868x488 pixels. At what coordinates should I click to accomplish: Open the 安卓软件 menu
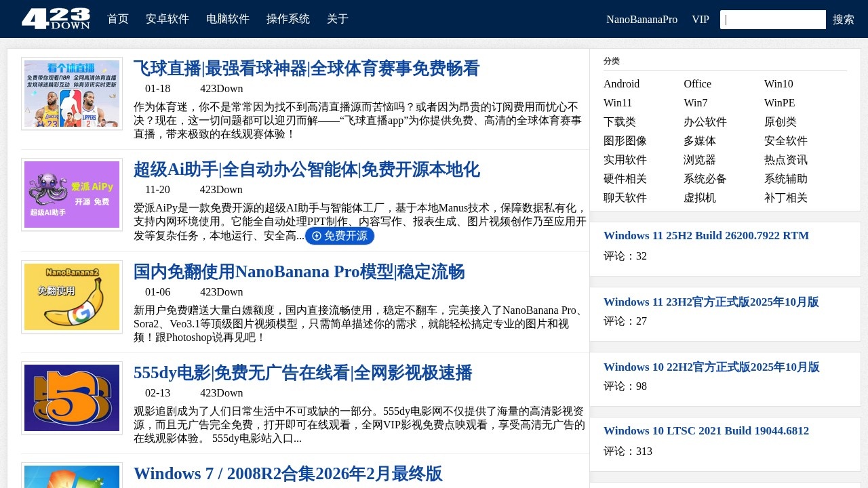[167, 19]
